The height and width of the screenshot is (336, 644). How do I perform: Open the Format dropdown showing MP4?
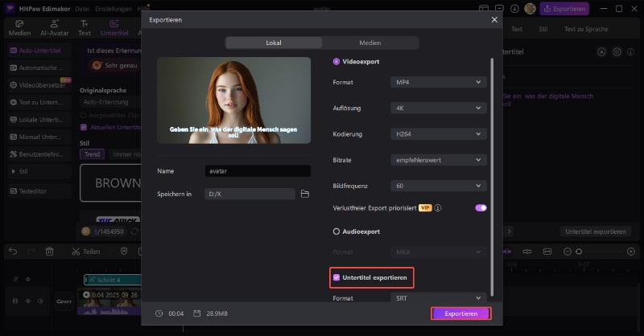pos(439,82)
